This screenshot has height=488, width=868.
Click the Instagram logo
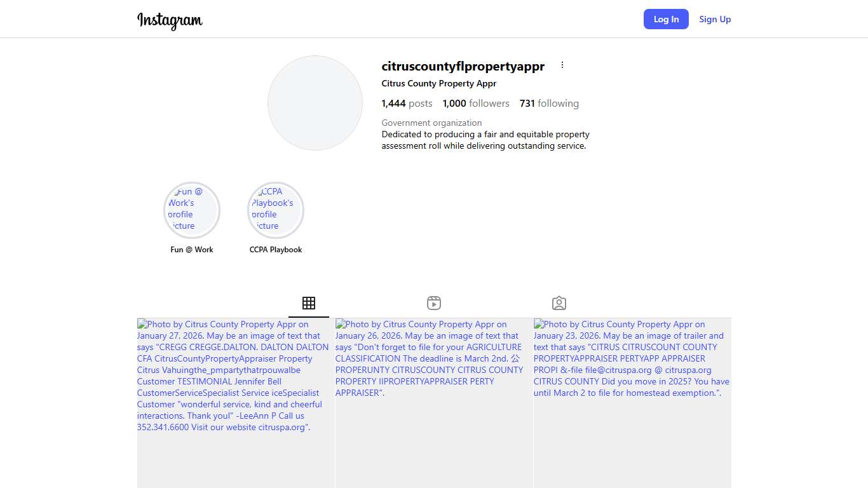(170, 20)
